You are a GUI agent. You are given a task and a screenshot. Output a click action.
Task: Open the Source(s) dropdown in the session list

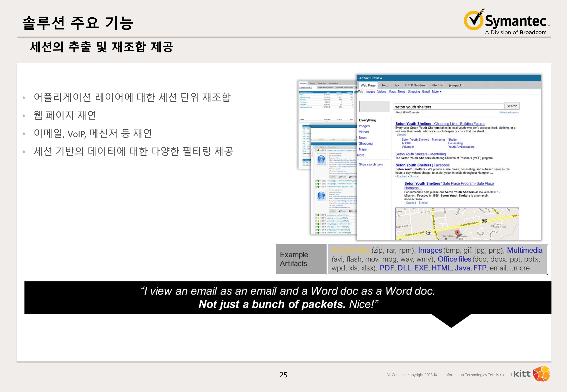tap(332, 147)
